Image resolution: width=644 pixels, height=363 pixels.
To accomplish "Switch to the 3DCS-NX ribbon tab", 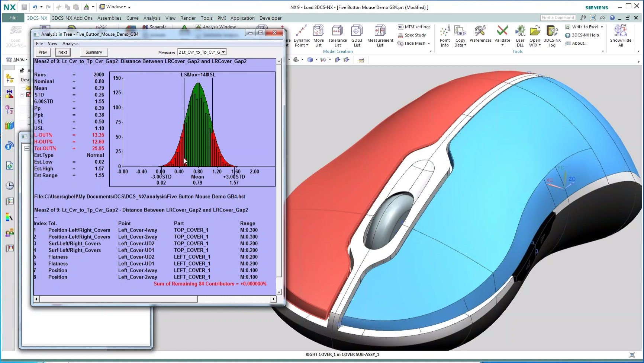I will 37,17.
